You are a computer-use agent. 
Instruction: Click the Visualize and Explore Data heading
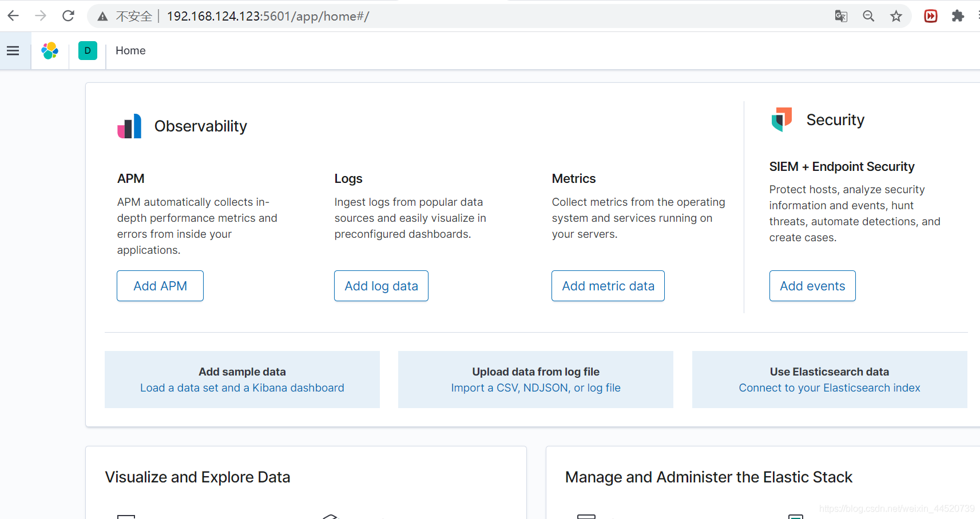tap(197, 477)
